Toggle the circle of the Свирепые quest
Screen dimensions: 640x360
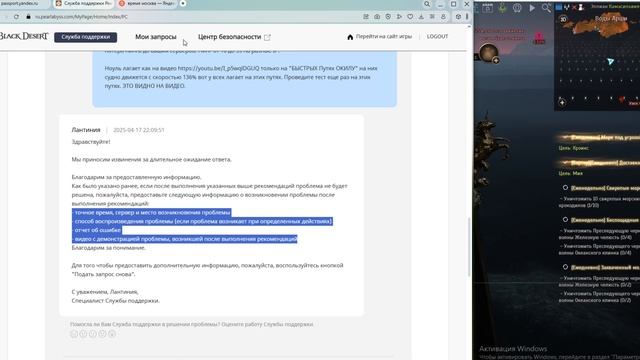565,188
